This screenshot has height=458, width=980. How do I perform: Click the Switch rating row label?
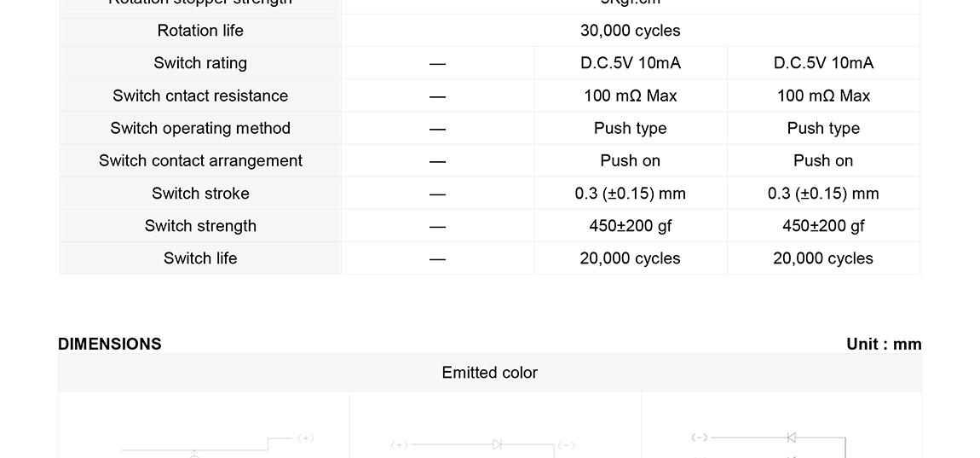click(200, 63)
